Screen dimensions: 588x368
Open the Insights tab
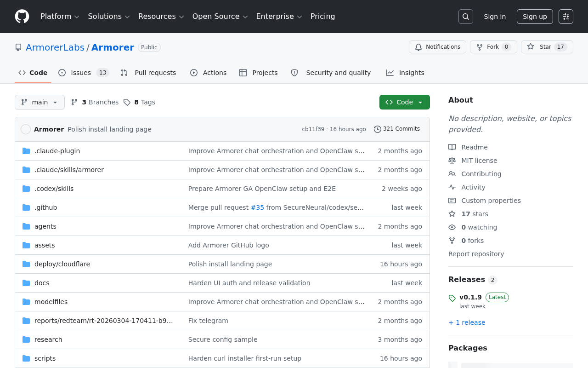coord(405,73)
